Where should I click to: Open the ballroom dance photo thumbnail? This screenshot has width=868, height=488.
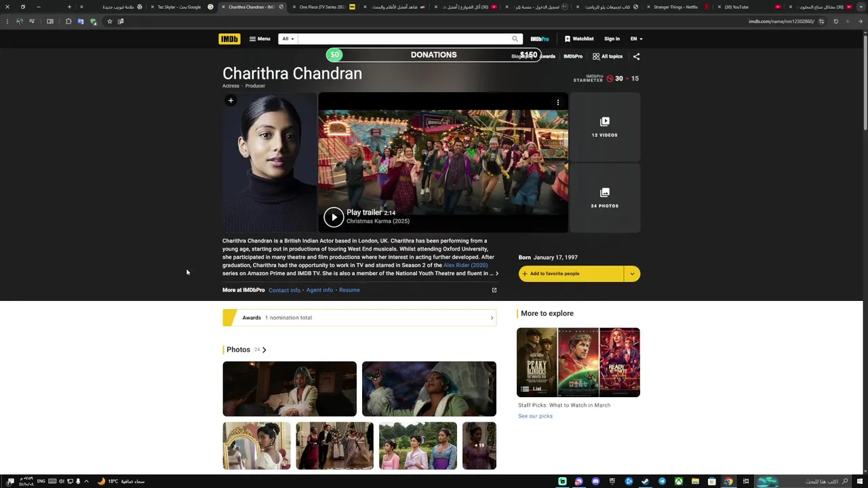point(334,446)
